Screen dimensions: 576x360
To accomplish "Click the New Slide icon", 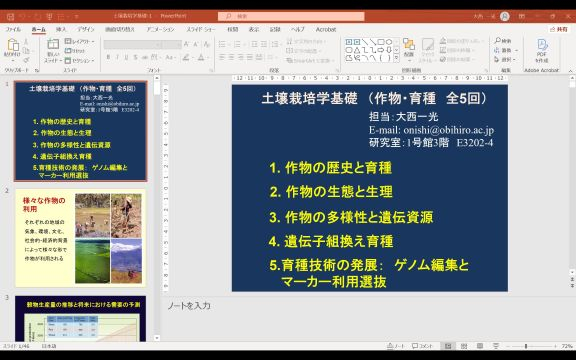I will (x=53, y=44).
